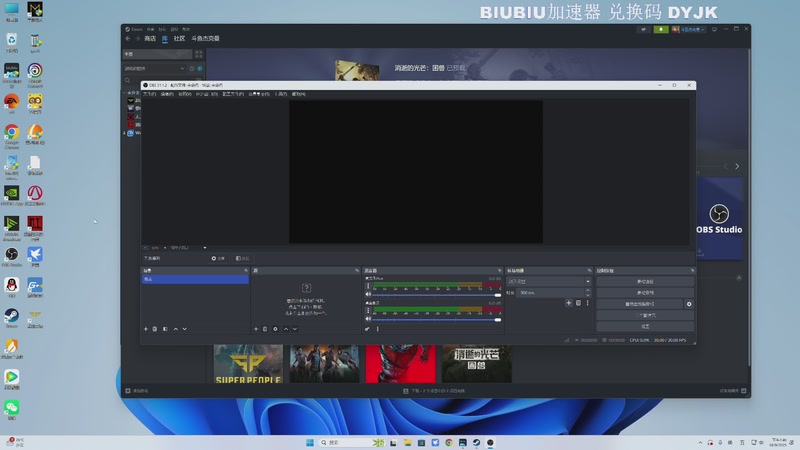The height and width of the screenshot is (450, 800).
Task: Click source Filters button under preview
Action: tap(242, 259)
